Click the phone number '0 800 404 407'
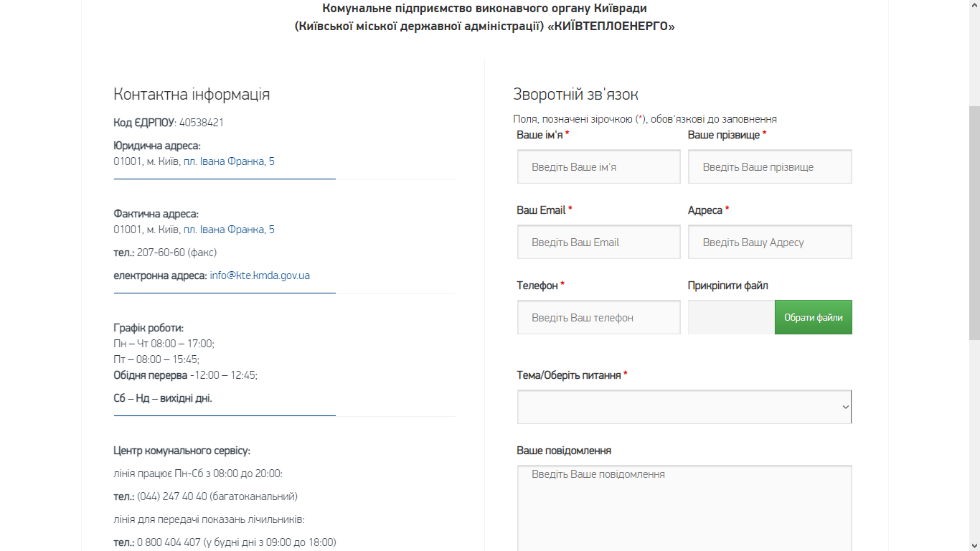The height and width of the screenshot is (551, 980). pos(169,542)
